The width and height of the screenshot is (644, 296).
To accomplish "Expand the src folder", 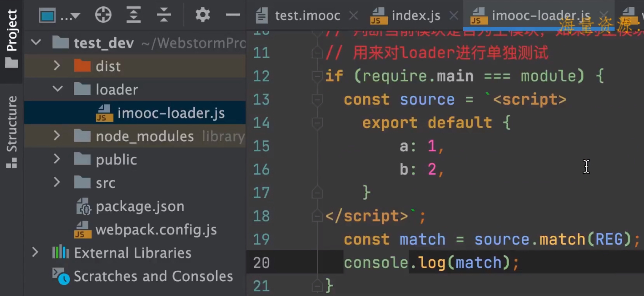I will tap(57, 183).
